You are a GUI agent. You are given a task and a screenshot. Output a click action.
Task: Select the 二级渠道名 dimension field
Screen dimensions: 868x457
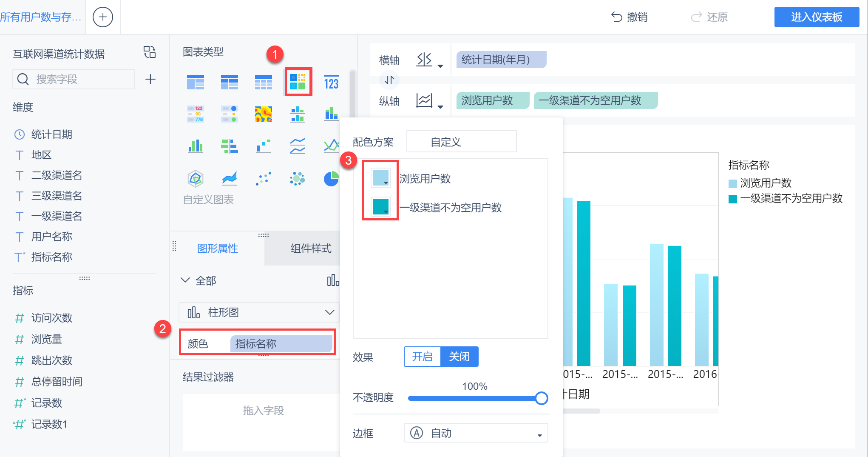tap(57, 175)
